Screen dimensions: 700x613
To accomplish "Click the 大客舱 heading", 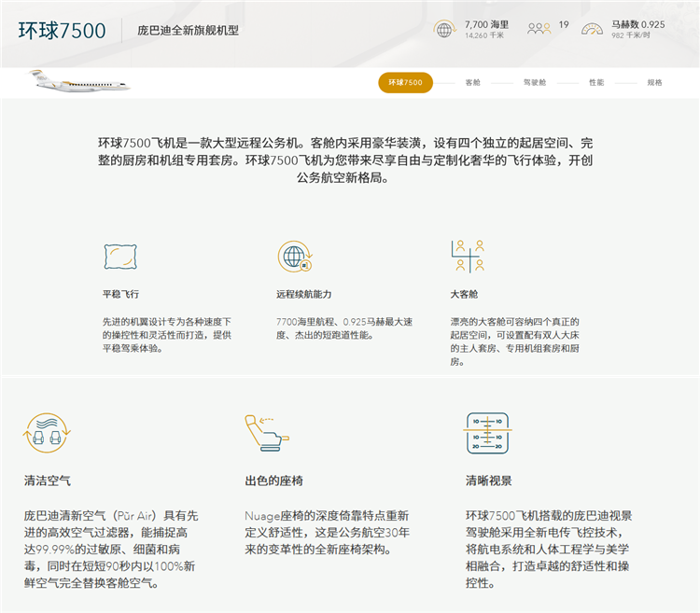I will tap(464, 294).
